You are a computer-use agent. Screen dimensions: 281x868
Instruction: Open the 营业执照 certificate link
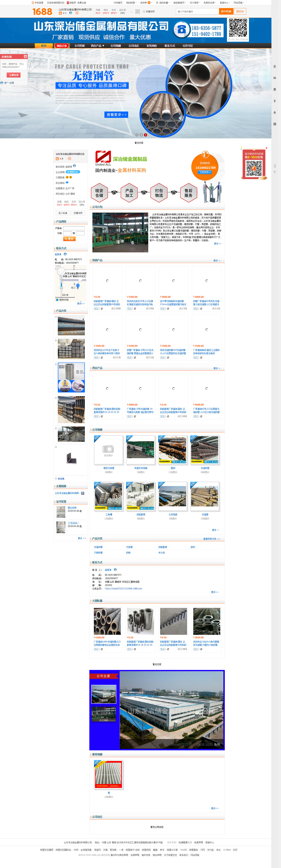pos(72,507)
